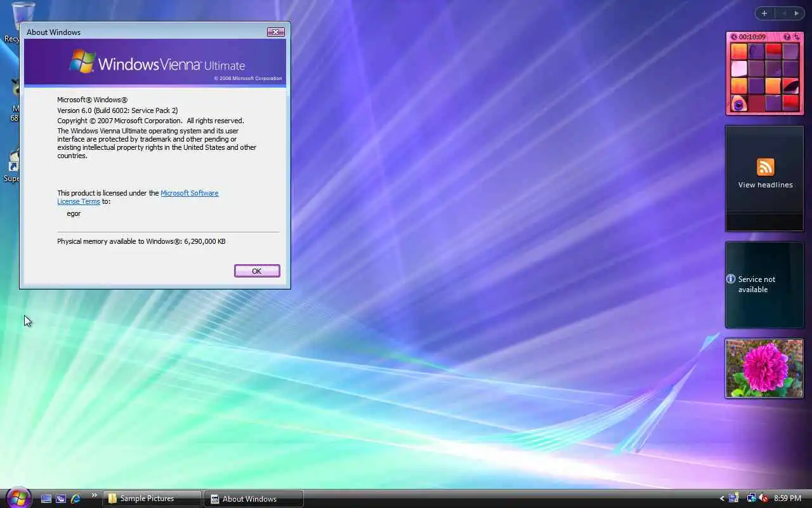Click Switch between windows quick launch icon
Image resolution: width=812 pixels, height=508 pixels.
(61, 499)
